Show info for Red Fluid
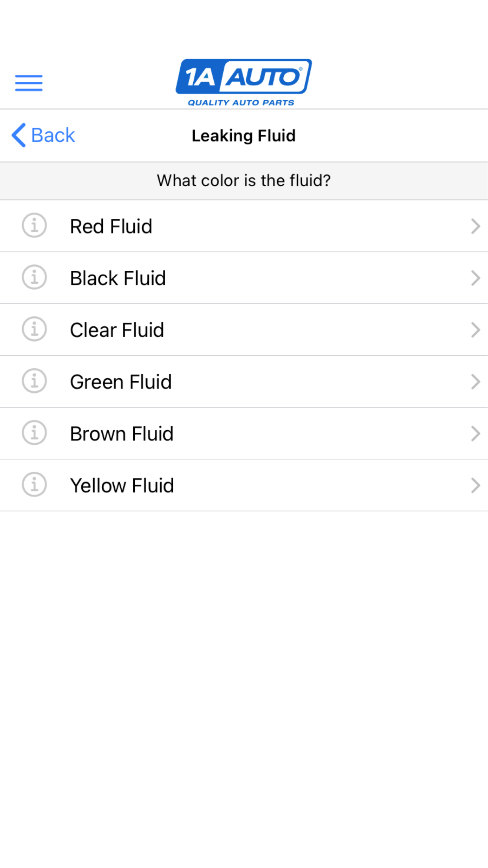This screenshot has width=488, height=868. click(x=34, y=226)
